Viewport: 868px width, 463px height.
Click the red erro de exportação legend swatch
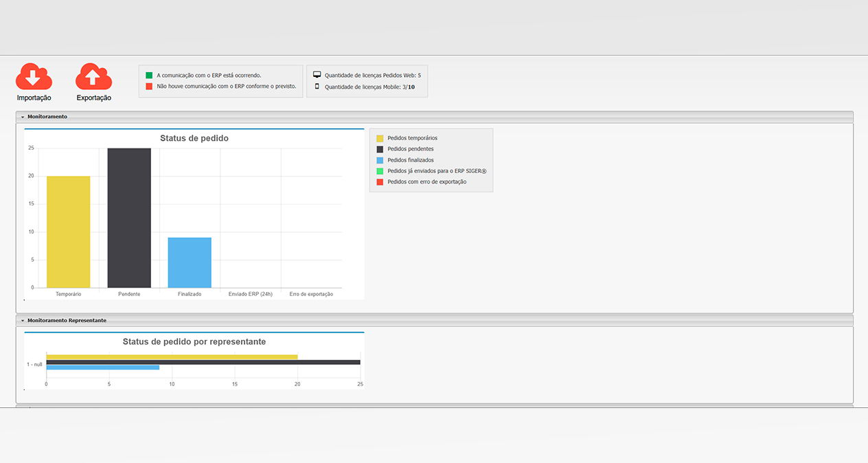click(x=380, y=182)
